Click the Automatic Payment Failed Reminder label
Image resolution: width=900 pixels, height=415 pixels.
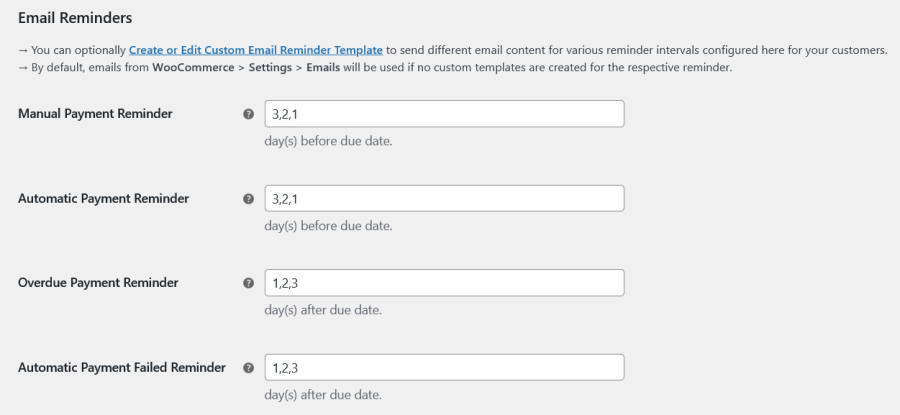[122, 368]
